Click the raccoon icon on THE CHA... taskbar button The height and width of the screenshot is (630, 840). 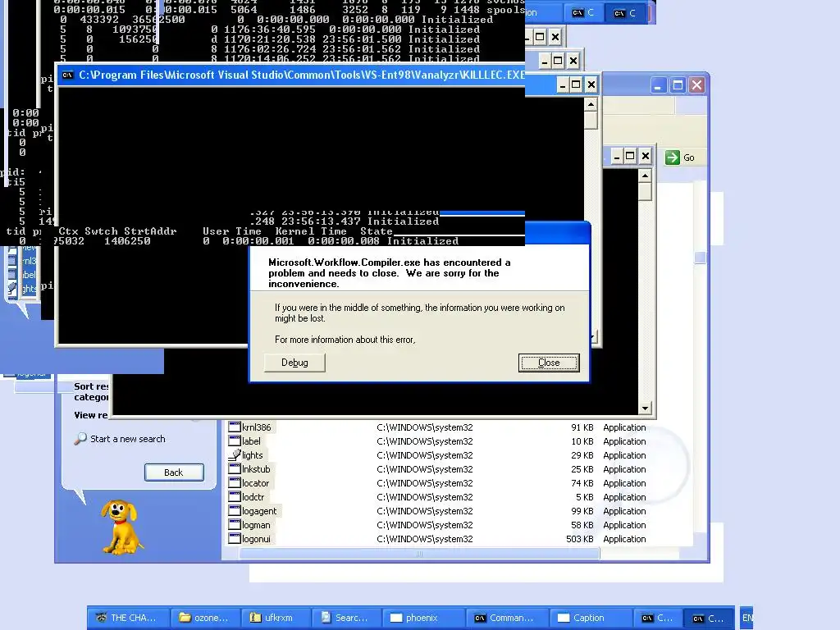point(101,618)
